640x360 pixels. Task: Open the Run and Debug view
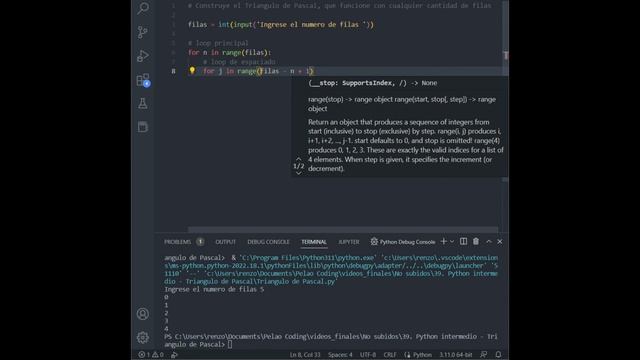coord(143,56)
